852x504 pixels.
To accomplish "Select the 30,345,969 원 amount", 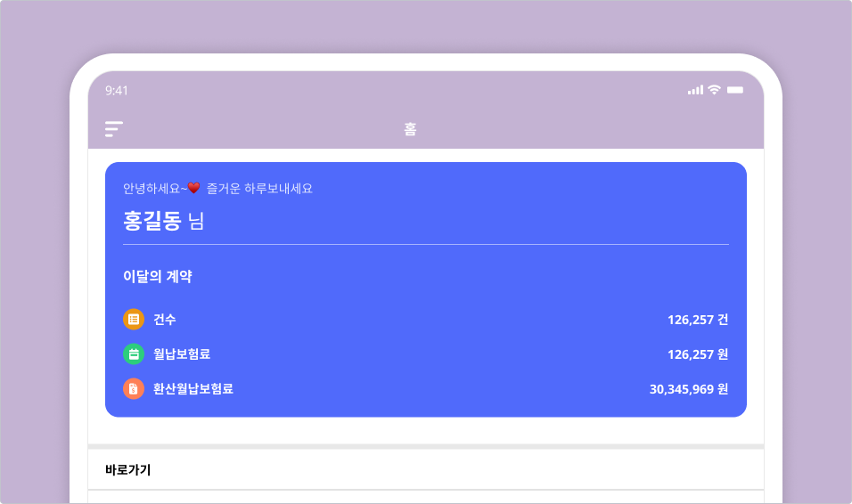I will [x=689, y=388].
